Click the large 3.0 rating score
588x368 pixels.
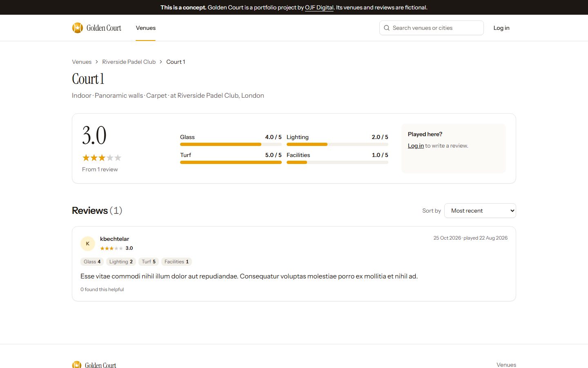point(94,135)
